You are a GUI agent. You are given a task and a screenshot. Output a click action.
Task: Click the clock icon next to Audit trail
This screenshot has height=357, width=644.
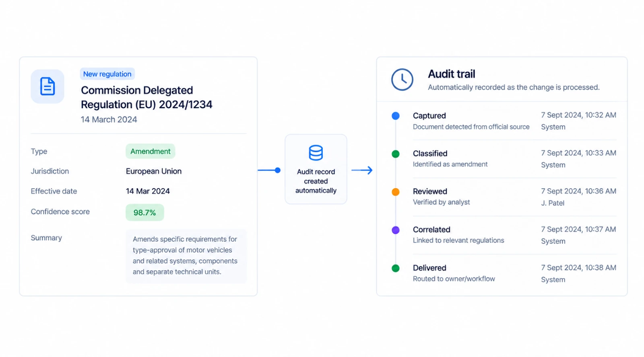pos(402,80)
